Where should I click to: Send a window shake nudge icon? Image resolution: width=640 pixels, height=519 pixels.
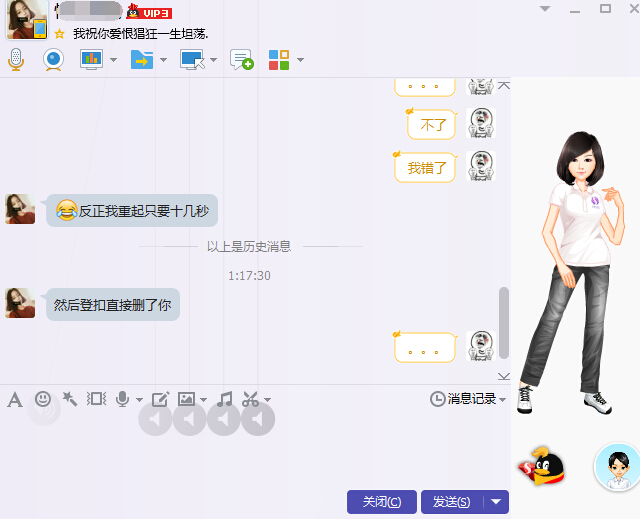[96, 399]
